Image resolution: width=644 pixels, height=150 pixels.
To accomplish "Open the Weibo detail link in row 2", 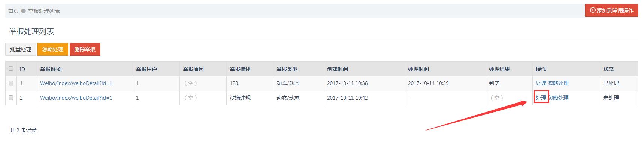I will click(x=76, y=98).
